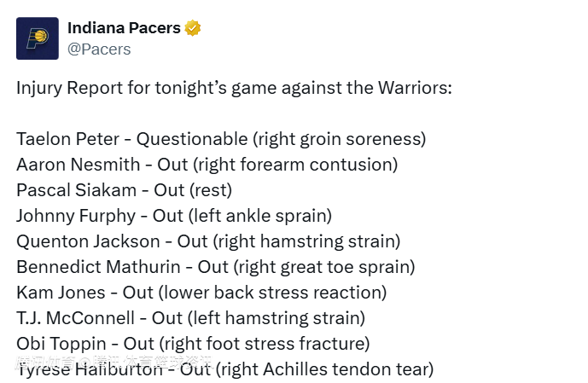The image size is (588, 383).
Task: Click the Kam Jones back stress line
Action: point(201,293)
